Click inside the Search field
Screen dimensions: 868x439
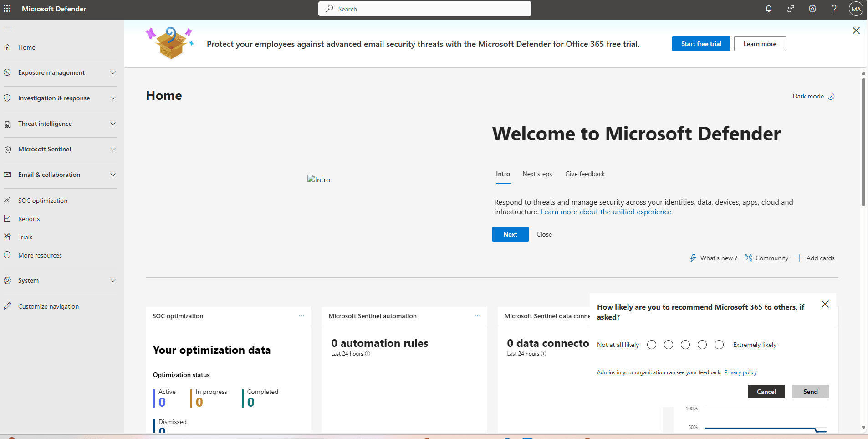424,9
